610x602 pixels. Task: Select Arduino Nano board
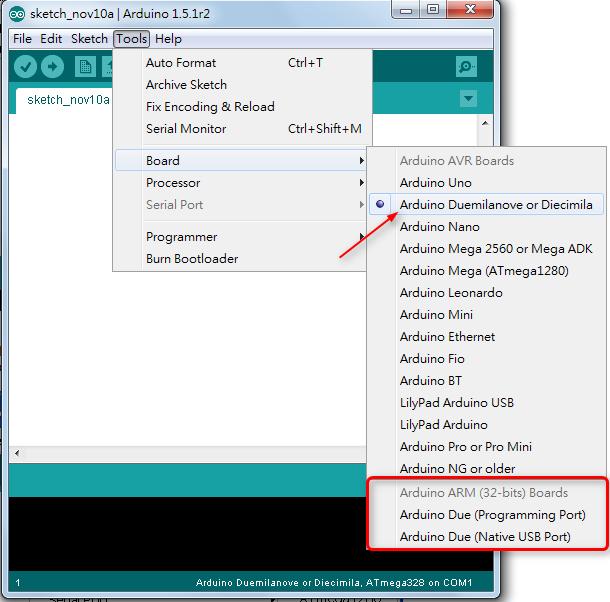pos(486,226)
